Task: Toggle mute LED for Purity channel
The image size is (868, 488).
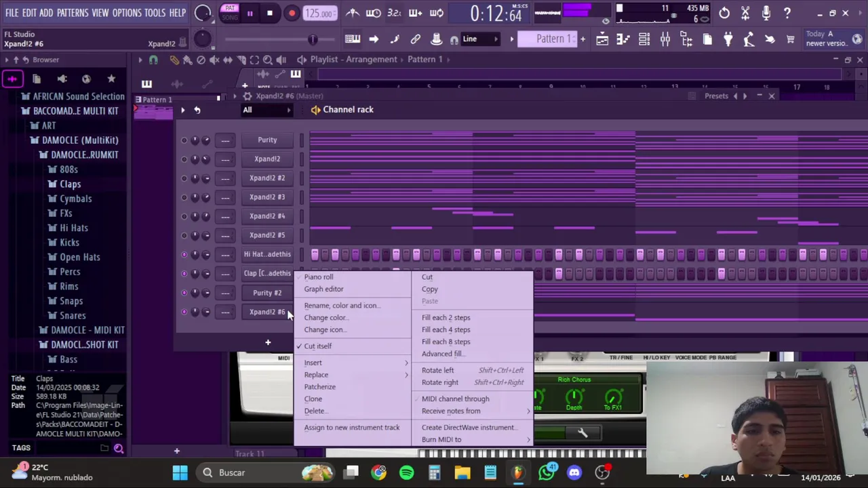Action: pos(184,140)
